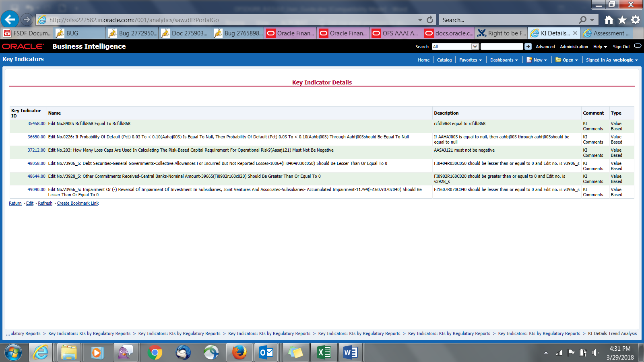Switch to the Doc 275903... tab
Screen dimensions: 644x362
point(186,33)
